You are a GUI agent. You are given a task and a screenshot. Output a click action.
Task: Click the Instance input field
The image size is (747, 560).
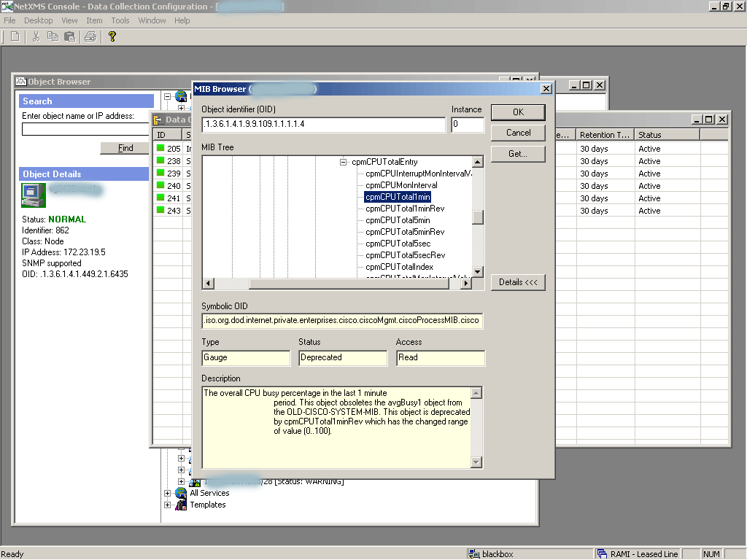(467, 125)
